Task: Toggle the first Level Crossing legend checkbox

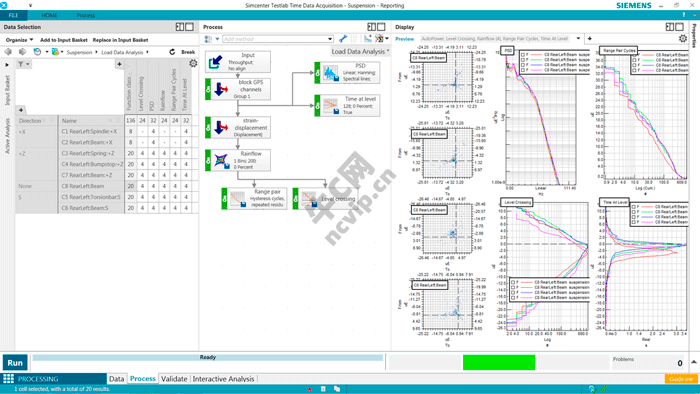Action: pos(513,282)
